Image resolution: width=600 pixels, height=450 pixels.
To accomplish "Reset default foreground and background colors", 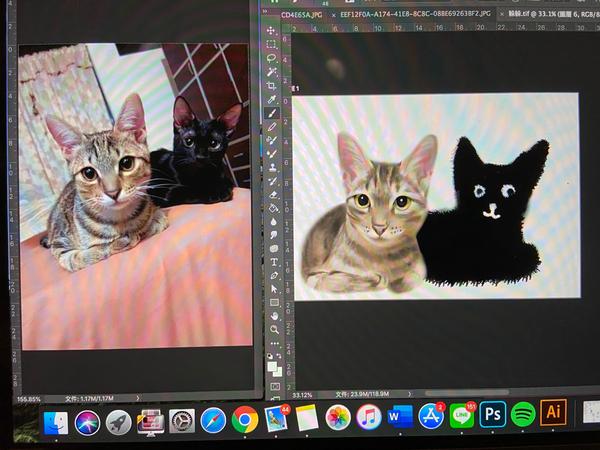I will coord(270,355).
